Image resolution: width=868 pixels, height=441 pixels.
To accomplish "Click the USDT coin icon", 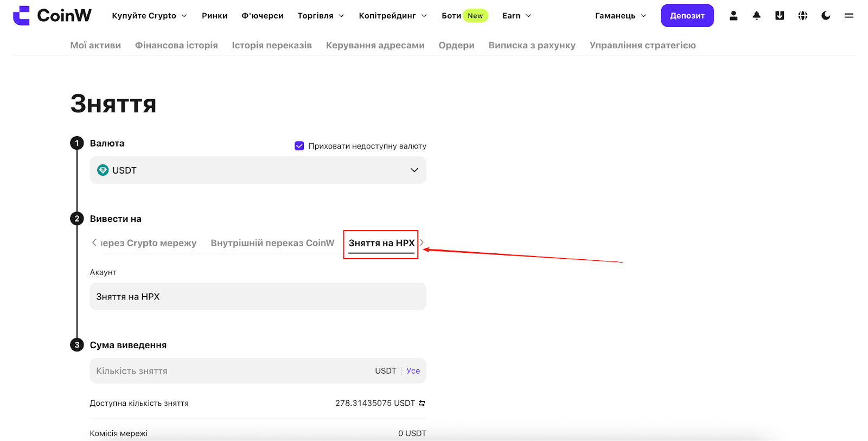I will coord(103,170).
